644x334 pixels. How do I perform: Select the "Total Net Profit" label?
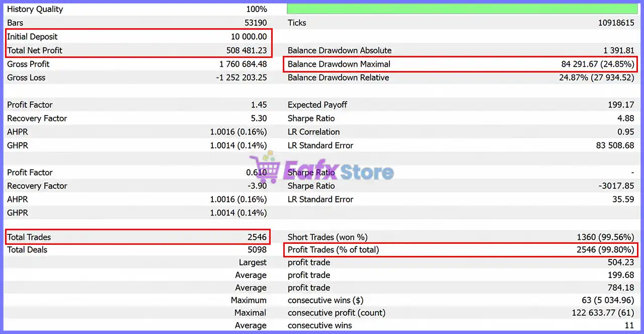[35, 50]
